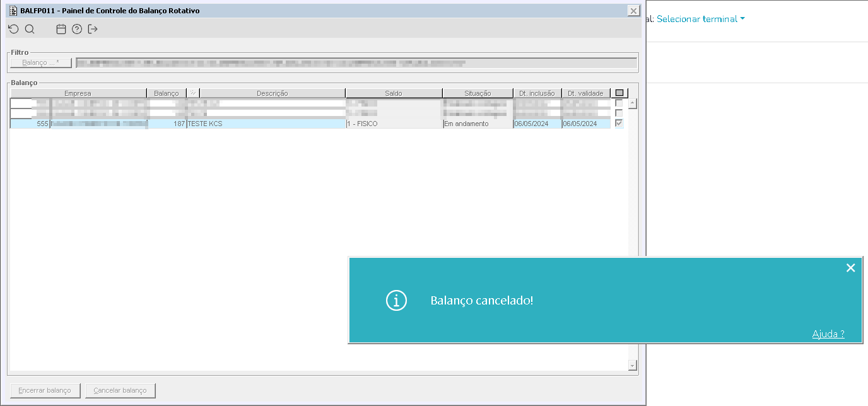Click the exit arrow toolbar icon
868x406 pixels.
coord(93,29)
